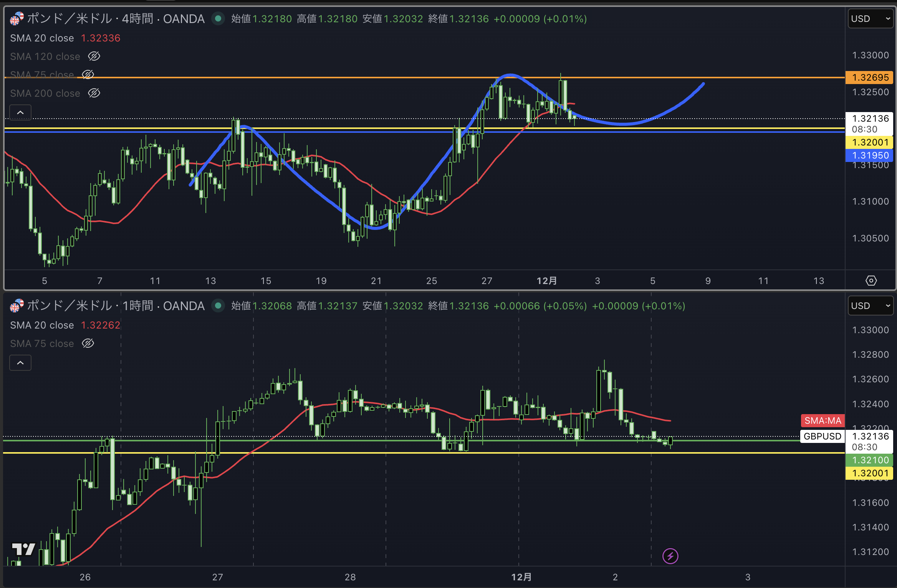Viewport: 897px width, 588px height.
Task: Click the orange 1.32695 price line label
Action: point(870,78)
